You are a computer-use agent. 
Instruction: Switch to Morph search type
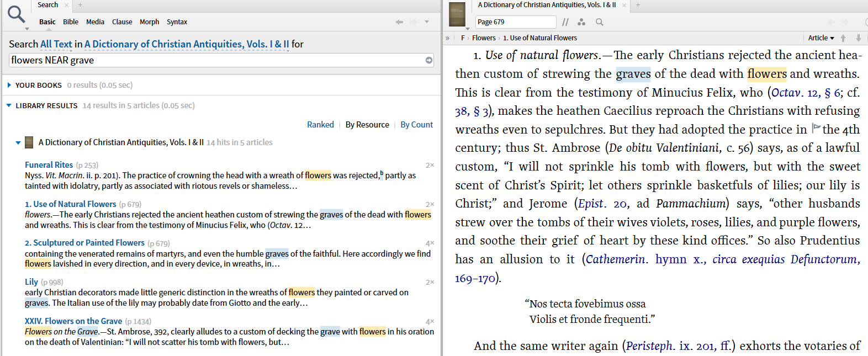point(149,22)
